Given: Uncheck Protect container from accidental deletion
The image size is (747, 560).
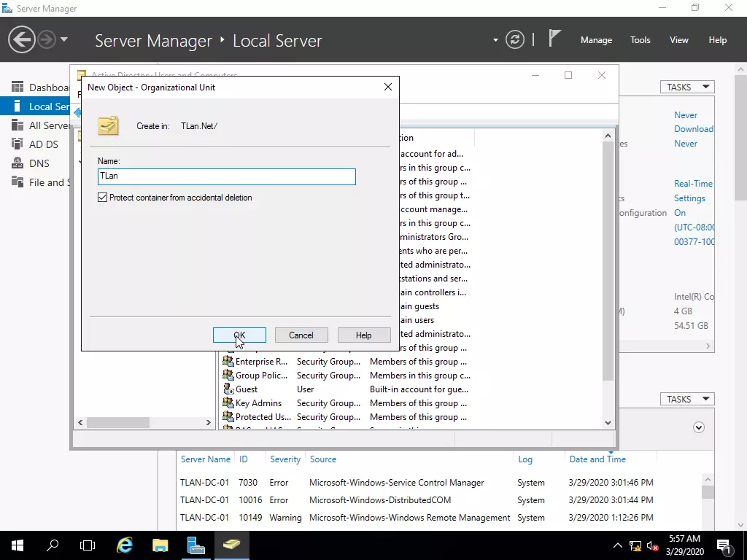Looking at the screenshot, I should click(x=102, y=197).
